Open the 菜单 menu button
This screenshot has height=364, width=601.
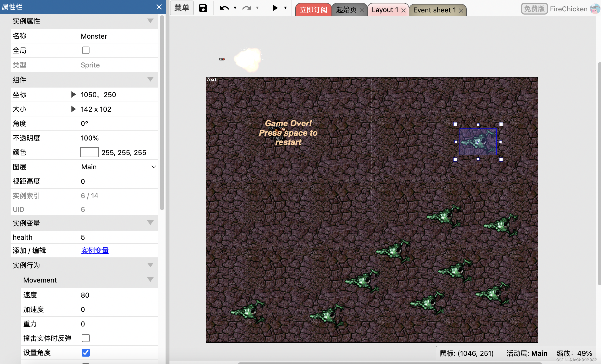click(x=182, y=8)
